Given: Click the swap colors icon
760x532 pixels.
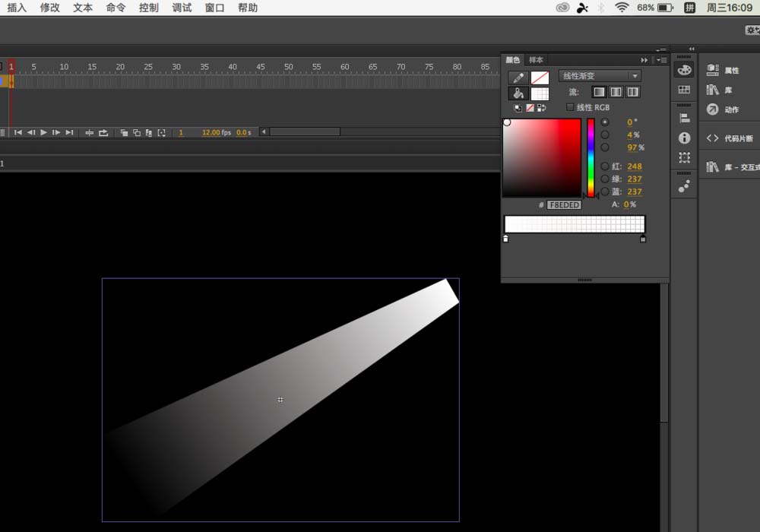Looking at the screenshot, I should (x=542, y=108).
